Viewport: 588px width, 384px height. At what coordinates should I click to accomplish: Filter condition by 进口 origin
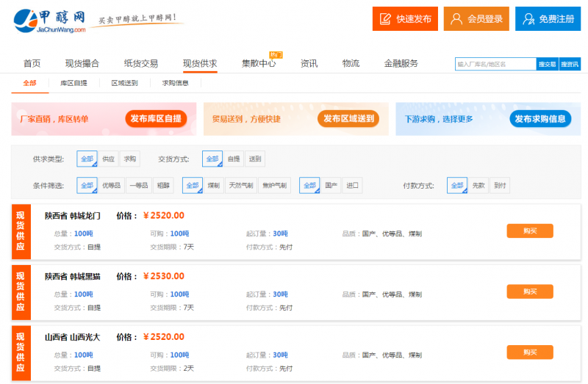pos(352,186)
